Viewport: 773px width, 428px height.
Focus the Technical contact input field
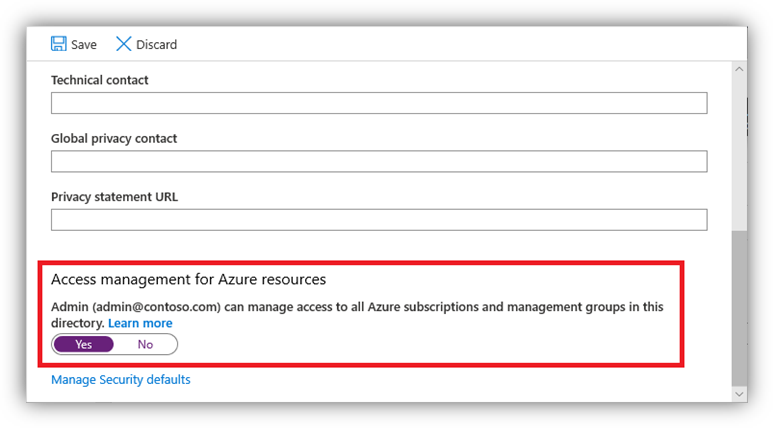pyautogui.click(x=379, y=103)
